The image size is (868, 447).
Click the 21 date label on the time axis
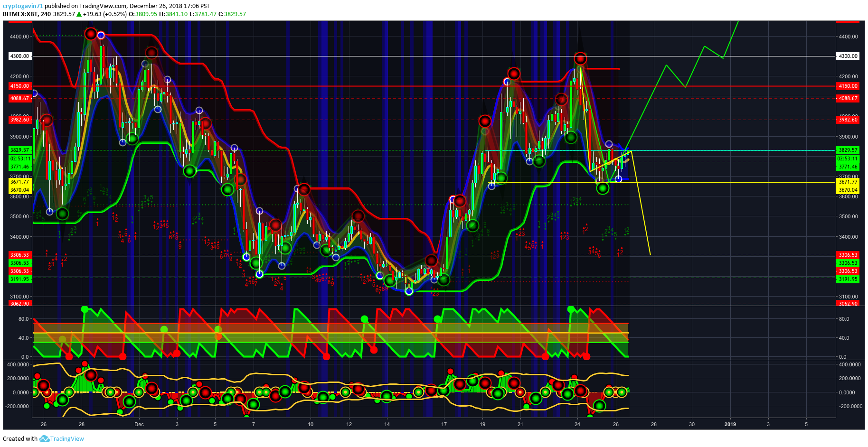pyautogui.click(x=520, y=424)
